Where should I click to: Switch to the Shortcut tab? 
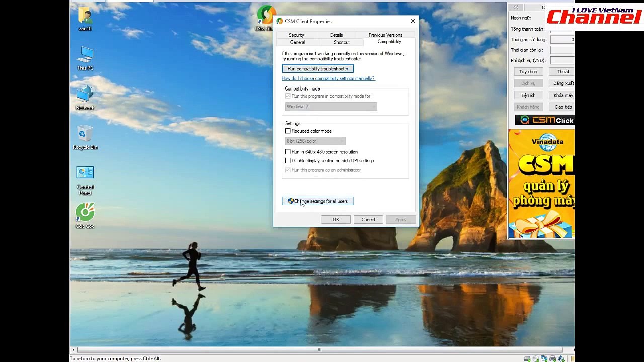pyautogui.click(x=341, y=42)
